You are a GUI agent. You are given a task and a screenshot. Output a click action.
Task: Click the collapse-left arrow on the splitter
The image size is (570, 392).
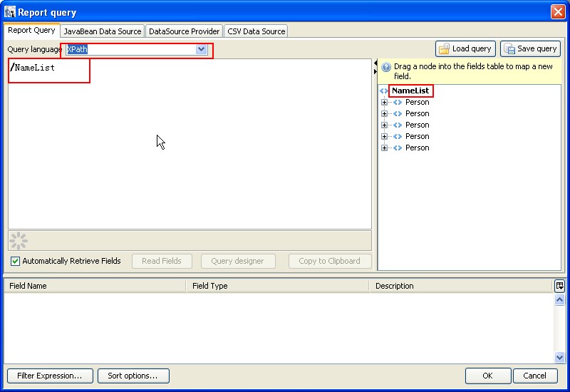(375, 63)
